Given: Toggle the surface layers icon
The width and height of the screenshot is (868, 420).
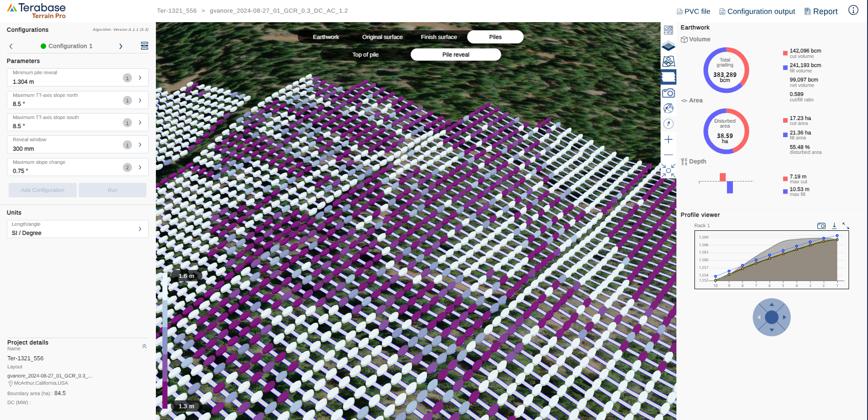Looking at the screenshot, I should pyautogui.click(x=668, y=46).
